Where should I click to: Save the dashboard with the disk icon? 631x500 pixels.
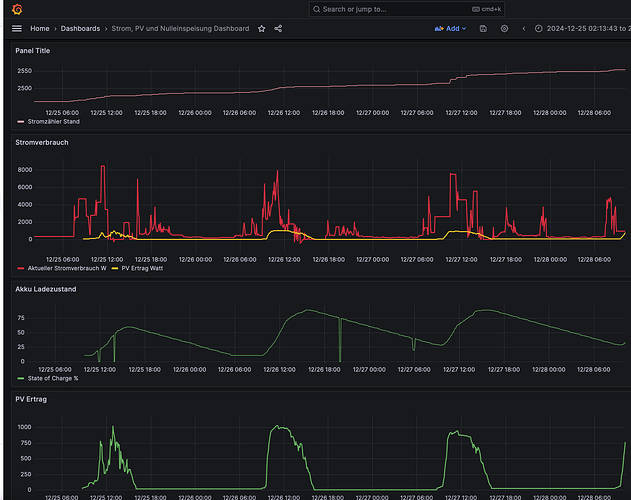click(483, 29)
